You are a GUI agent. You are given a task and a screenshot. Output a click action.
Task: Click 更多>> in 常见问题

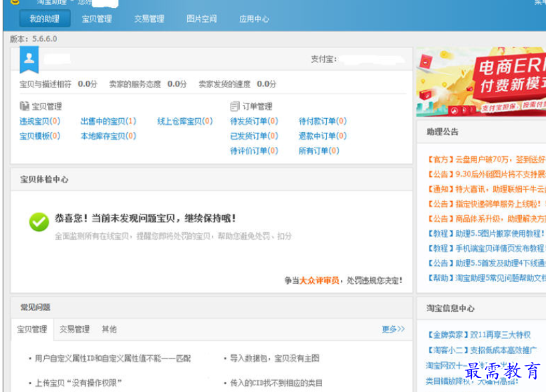tap(394, 329)
